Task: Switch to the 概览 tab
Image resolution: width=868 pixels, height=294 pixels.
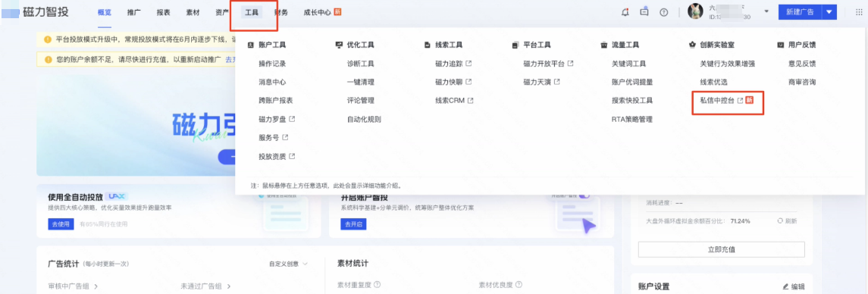Action: coord(104,12)
